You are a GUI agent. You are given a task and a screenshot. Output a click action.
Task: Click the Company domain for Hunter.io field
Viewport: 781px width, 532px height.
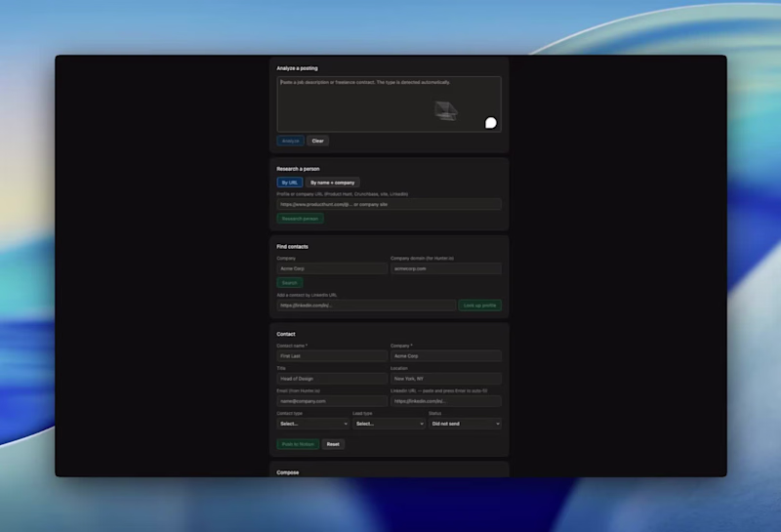click(446, 268)
